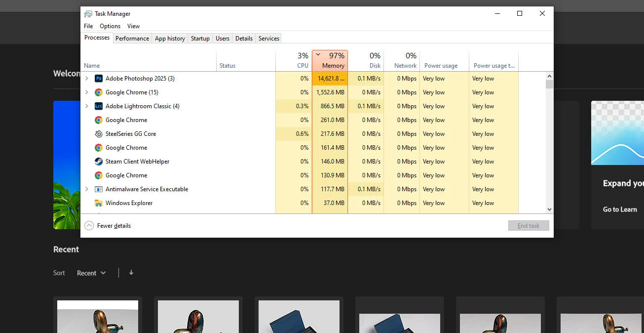The width and height of the screenshot is (644, 333).
Task: Sort by the Status column header
Action: (246, 61)
